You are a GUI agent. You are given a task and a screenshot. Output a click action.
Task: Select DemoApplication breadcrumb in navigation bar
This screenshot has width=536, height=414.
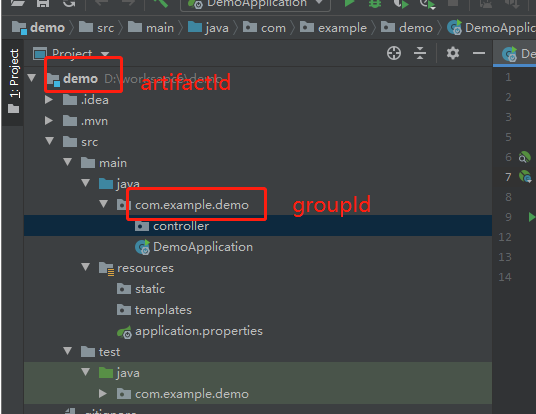tap(492, 27)
